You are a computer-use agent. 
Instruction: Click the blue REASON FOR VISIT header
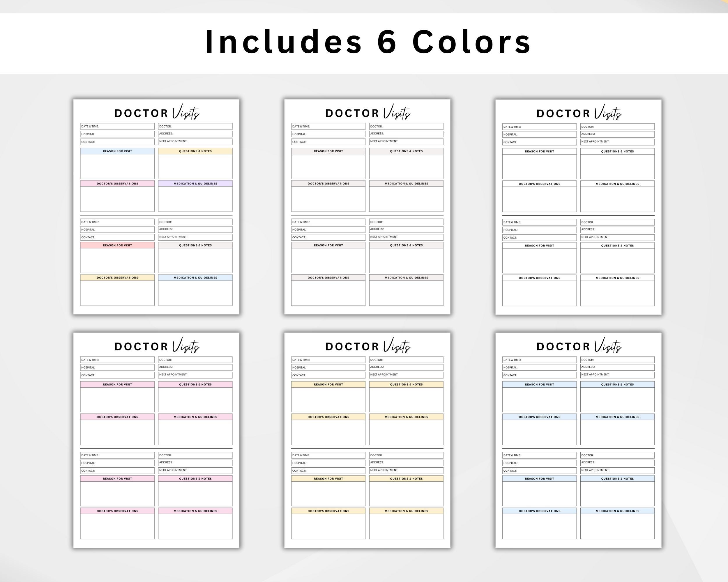pos(117,151)
